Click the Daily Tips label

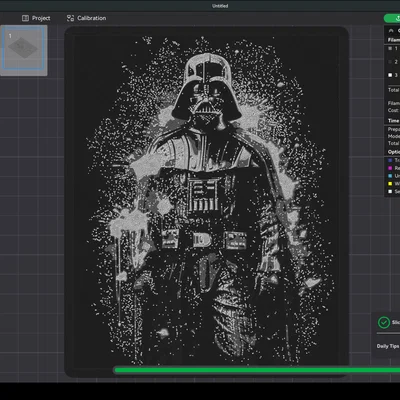(388, 346)
